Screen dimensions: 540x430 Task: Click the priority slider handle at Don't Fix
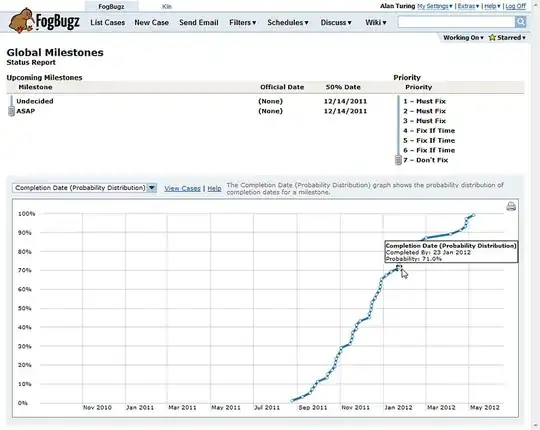click(x=398, y=160)
